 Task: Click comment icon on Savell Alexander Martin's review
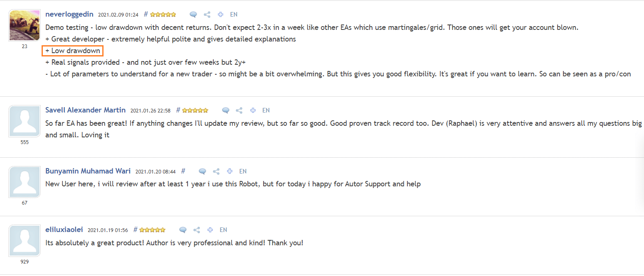pos(226,110)
